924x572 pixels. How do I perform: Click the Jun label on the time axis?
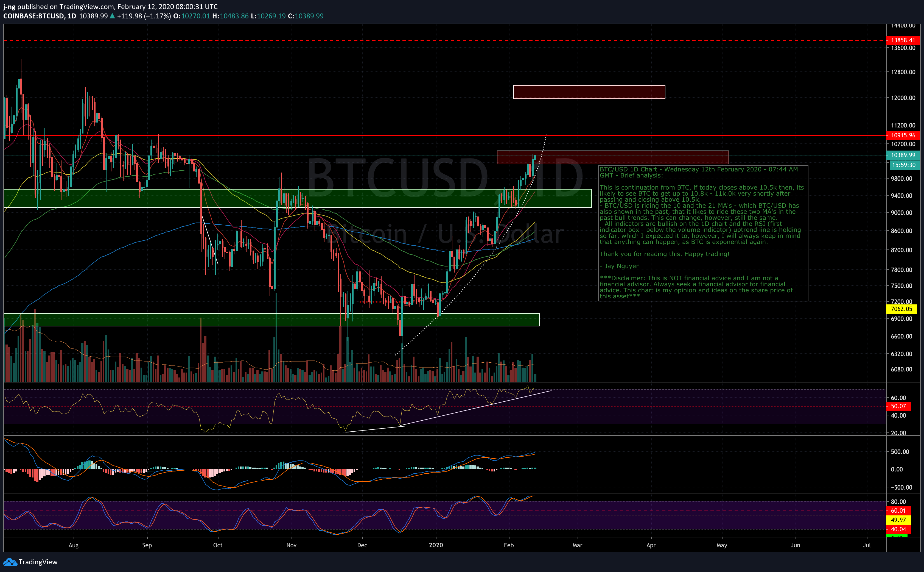[x=796, y=545]
